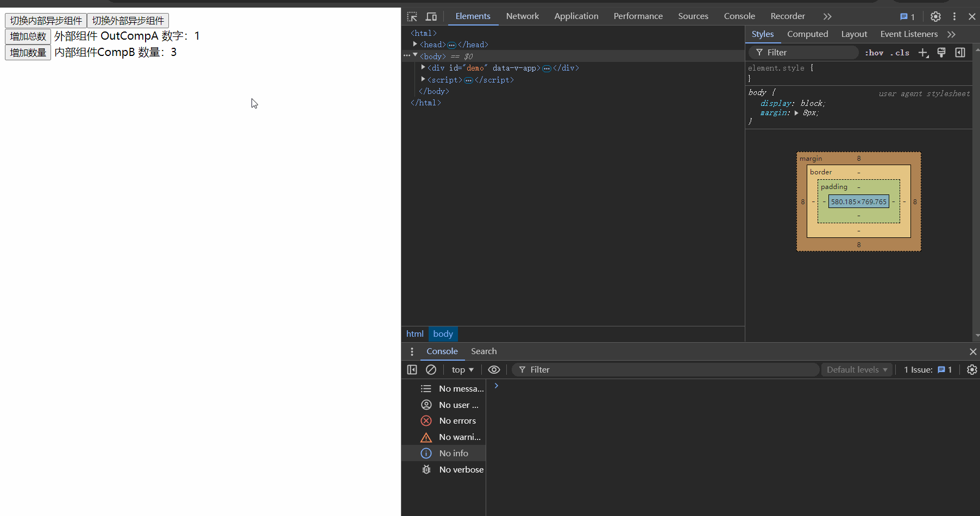The height and width of the screenshot is (516, 980).
Task: Open the Event Listeners sidebar tab
Action: coord(909,34)
